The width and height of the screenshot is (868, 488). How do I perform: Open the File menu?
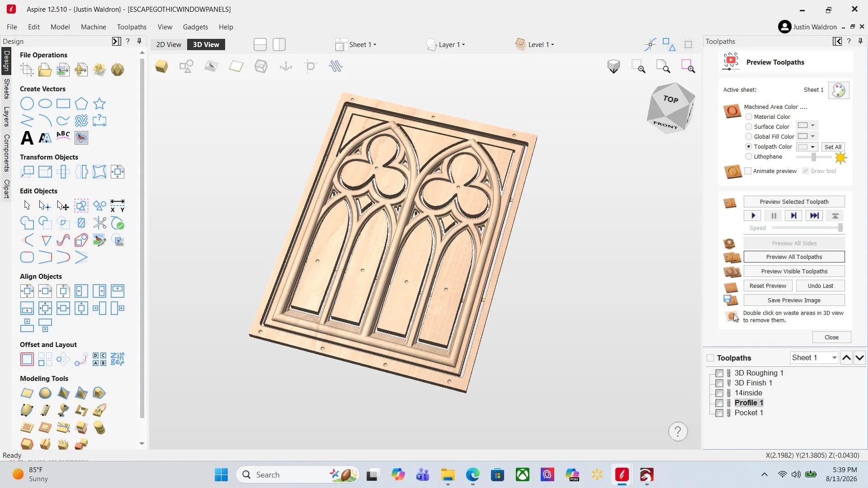(x=12, y=27)
